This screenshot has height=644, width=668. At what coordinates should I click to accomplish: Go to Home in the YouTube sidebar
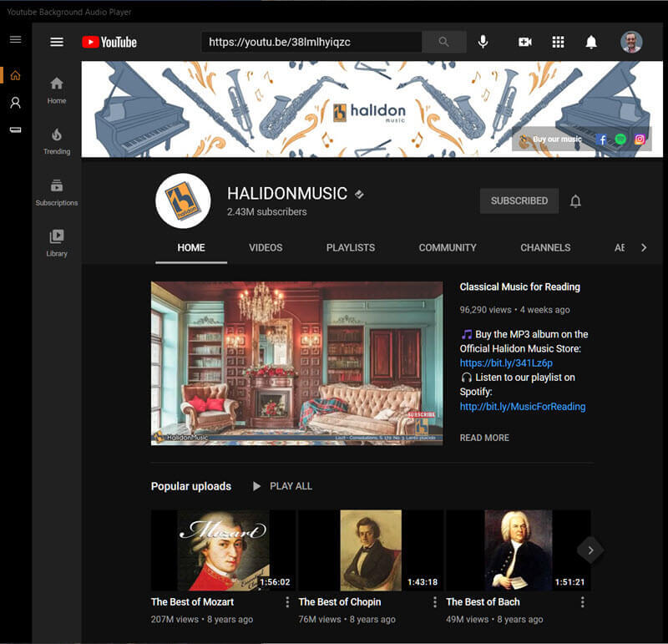point(57,91)
